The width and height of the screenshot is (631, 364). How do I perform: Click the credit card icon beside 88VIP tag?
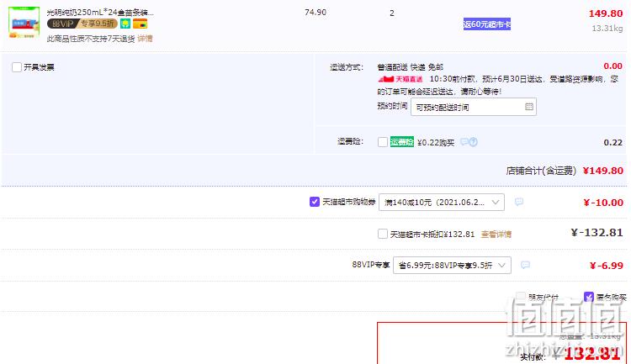point(140,24)
